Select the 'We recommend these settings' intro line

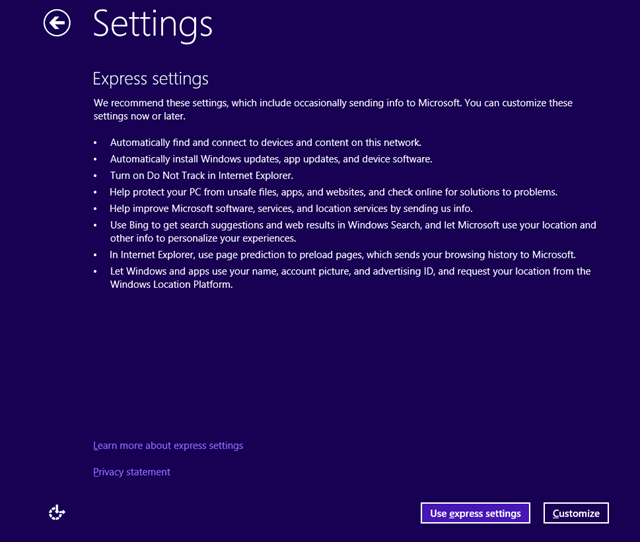pyautogui.click(x=332, y=103)
